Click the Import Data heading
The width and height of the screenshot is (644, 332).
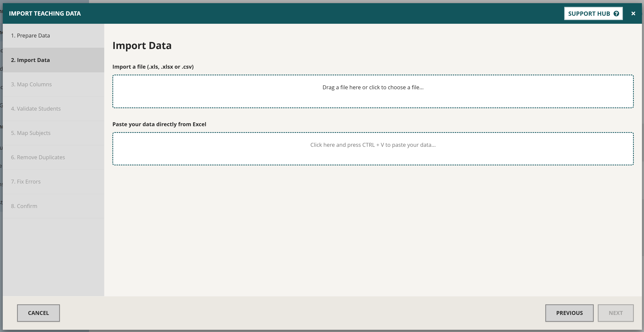pos(142,45)
